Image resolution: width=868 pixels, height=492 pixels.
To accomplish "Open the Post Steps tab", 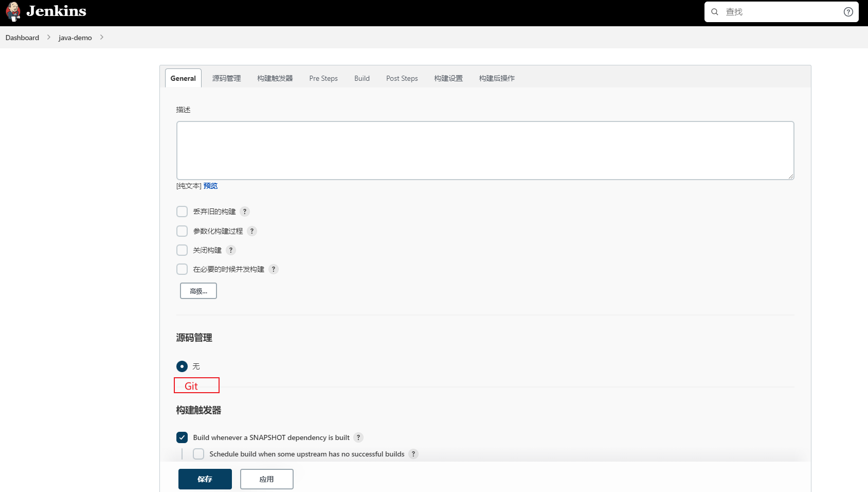I will [402, 78].
